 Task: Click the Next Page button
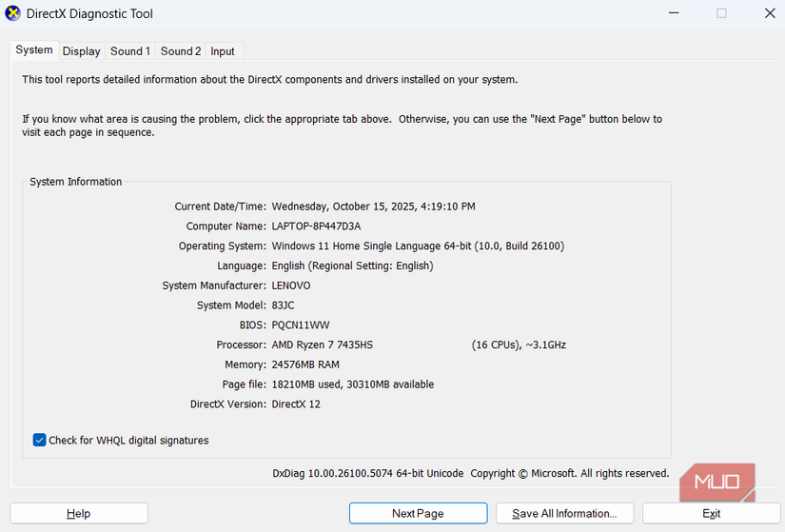coord(418,513)
